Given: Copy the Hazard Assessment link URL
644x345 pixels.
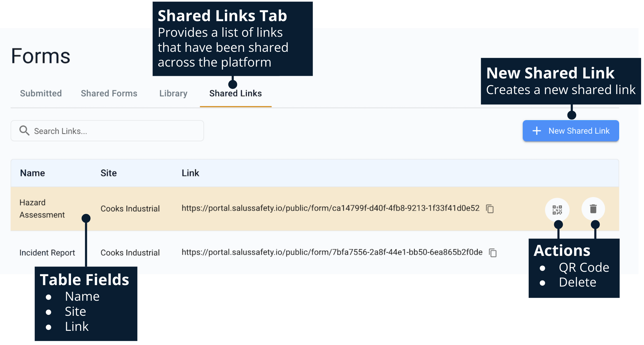Looking at the screenshot, I should pos(490,209).
